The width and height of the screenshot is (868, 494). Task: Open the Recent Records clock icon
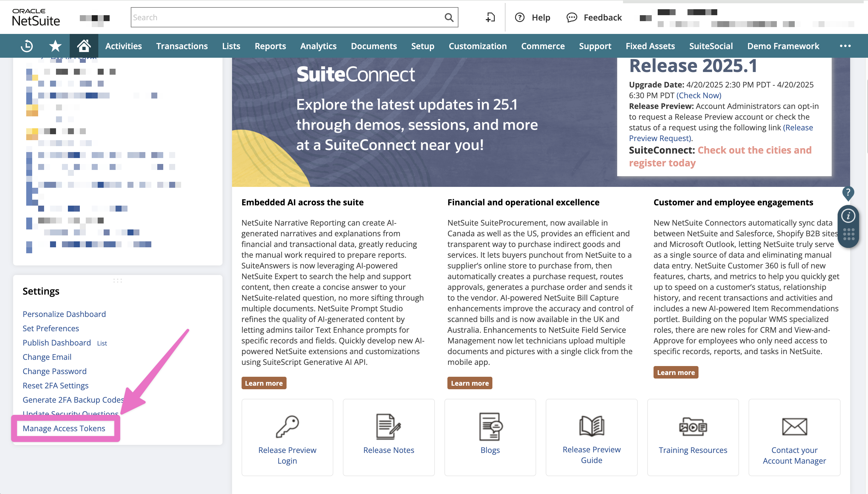(x=27, y=46)
